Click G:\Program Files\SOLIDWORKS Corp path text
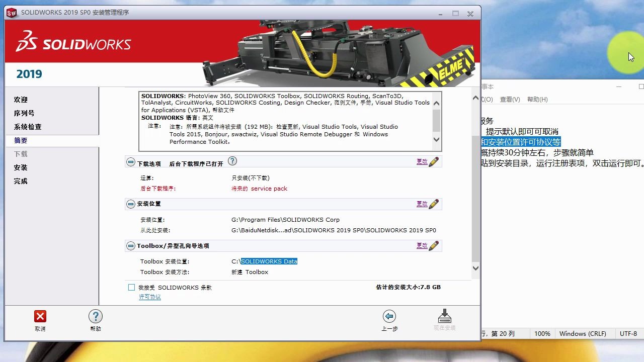 285,220
